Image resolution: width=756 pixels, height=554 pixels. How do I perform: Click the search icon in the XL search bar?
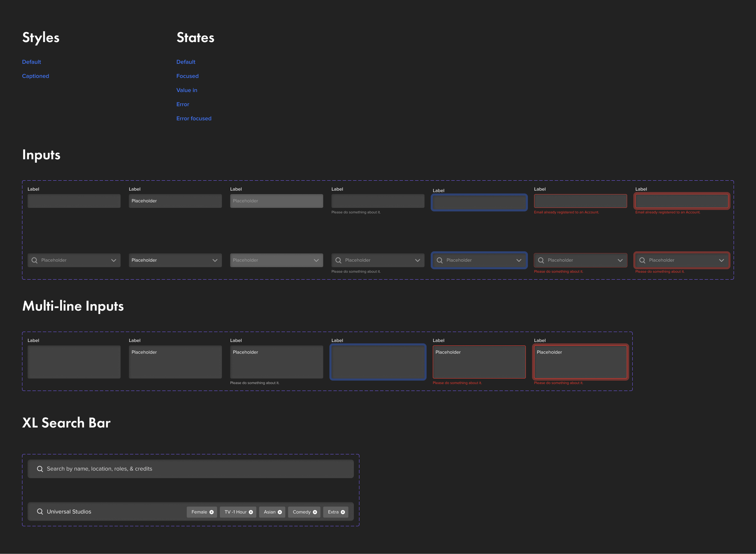point(40,469)
